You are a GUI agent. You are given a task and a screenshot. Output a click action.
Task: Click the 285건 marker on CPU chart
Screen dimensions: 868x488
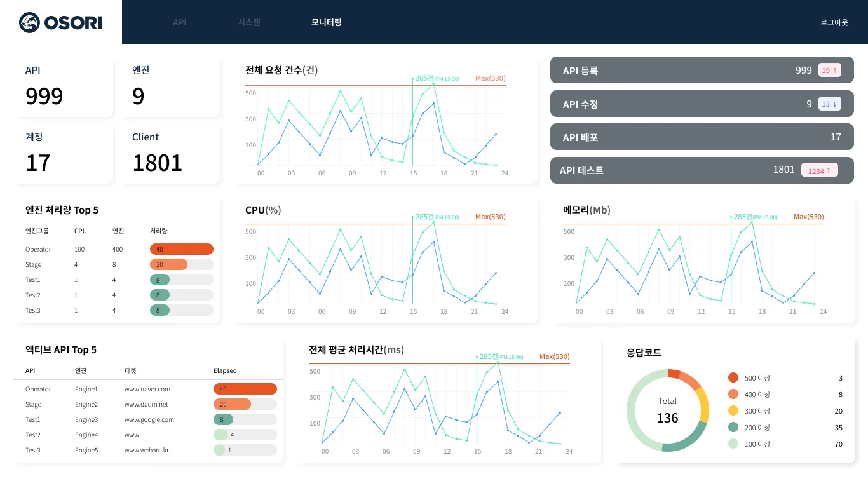(x=437, y=217)
